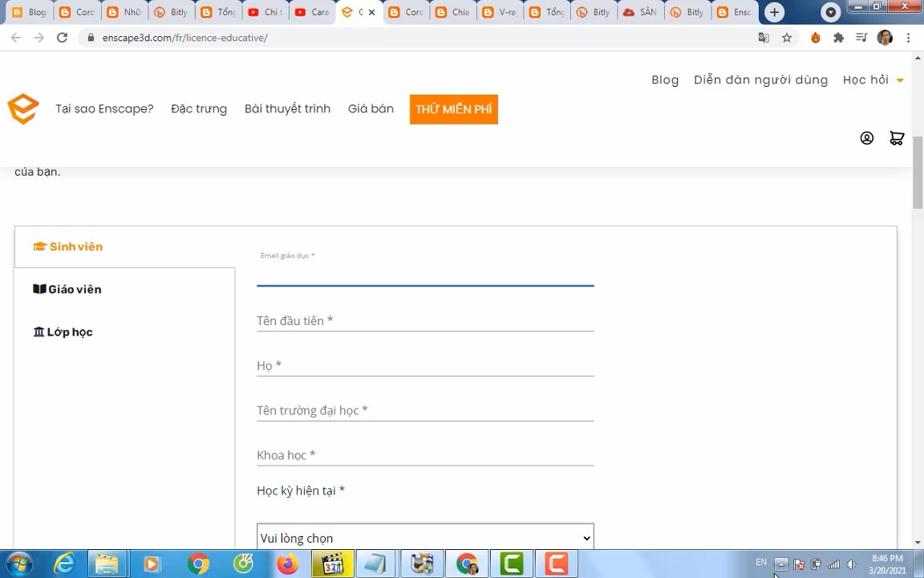The image size is (924, 578).
Task: Open Windows Explorer folder in taskbar
Action: coord(107,564)
